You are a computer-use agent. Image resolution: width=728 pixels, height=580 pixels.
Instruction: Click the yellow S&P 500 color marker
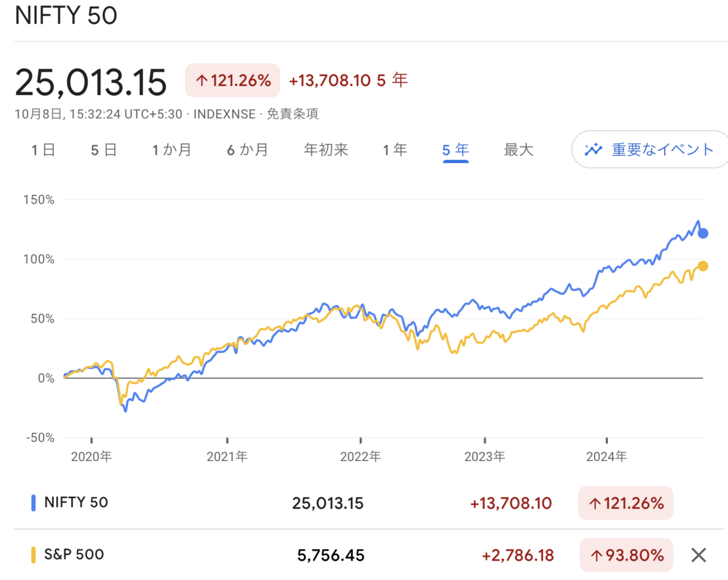[x=33, y=555]
